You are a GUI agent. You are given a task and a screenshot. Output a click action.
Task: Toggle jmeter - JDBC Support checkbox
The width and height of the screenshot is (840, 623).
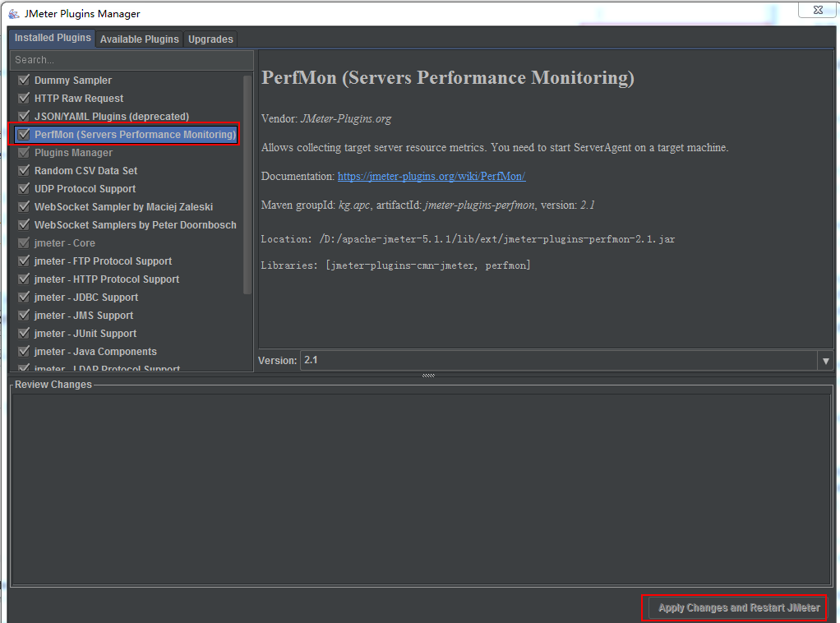point(24,298)
